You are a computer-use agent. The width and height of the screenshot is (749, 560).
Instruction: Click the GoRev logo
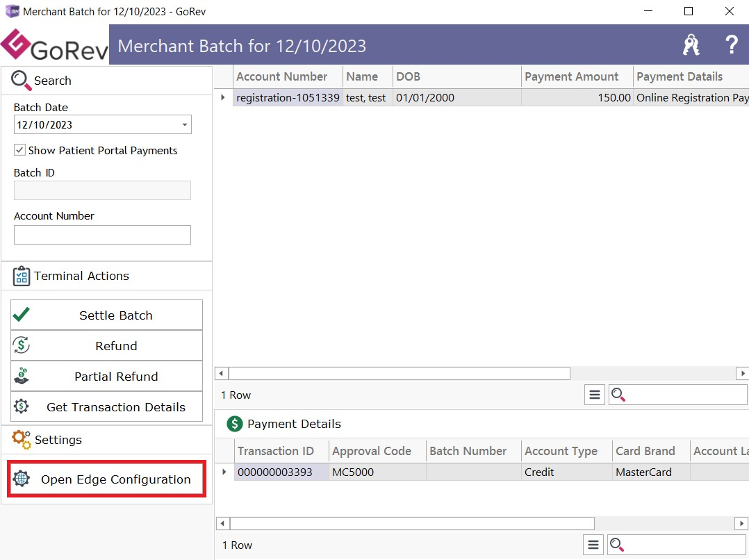tap(54, 45)
